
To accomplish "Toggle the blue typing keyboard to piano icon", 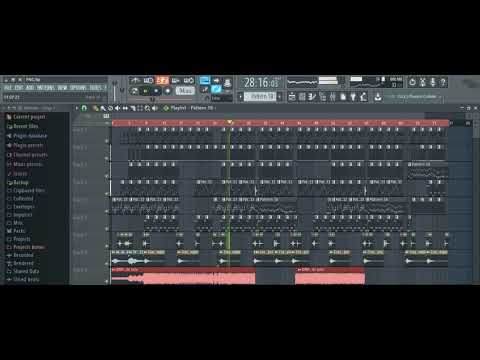I will 205,80.
